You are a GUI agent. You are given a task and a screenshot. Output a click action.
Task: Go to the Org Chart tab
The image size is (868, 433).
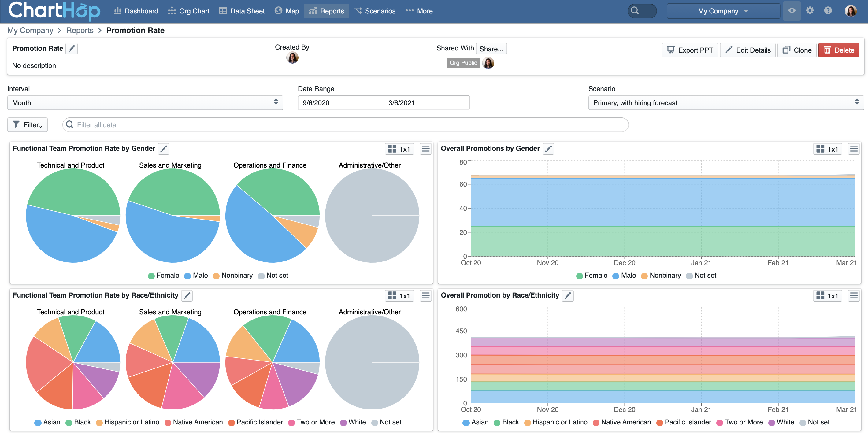(189, 11)
